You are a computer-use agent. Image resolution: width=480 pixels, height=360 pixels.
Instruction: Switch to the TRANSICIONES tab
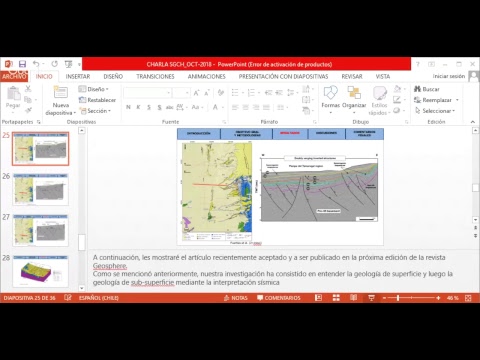coord(155,76)
